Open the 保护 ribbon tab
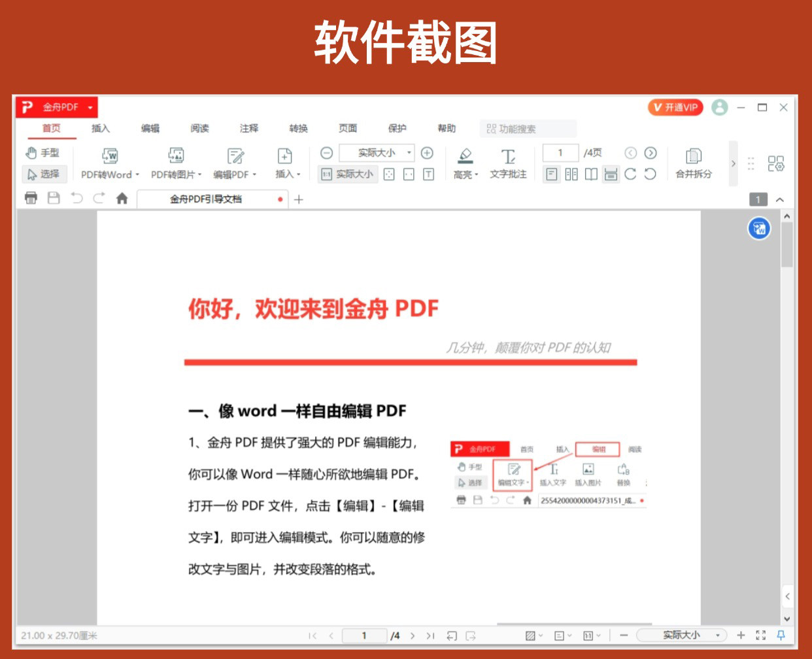The width and height of the screenshot is (812, 659). [398, 128]
